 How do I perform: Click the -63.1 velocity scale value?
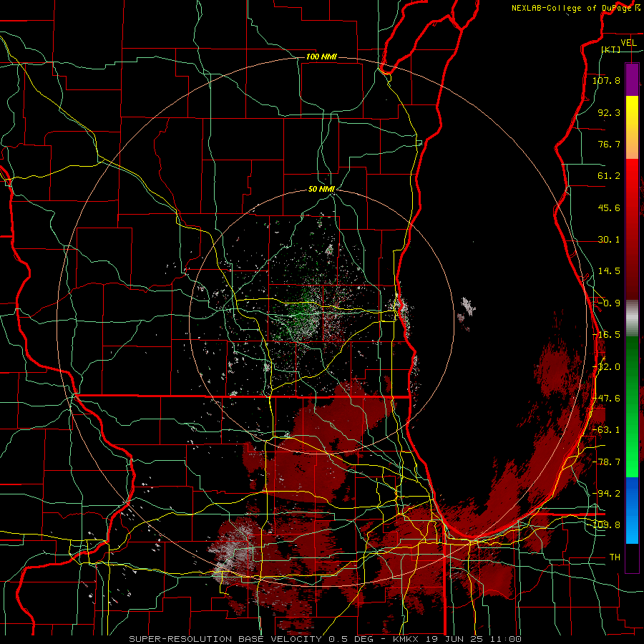click(606, 430)
